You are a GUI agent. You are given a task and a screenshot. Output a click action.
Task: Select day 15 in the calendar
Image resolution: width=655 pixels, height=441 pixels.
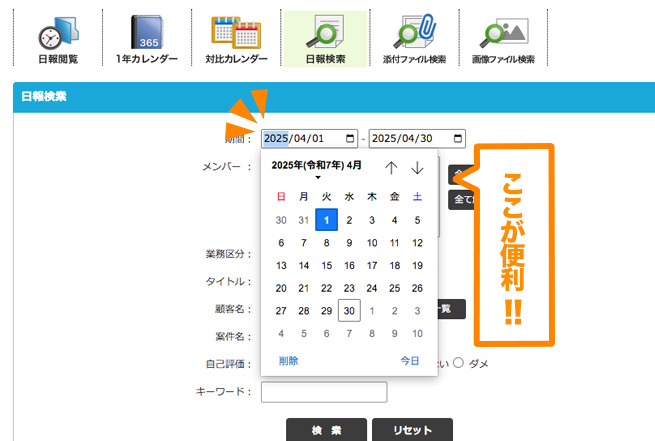point(327,265)
